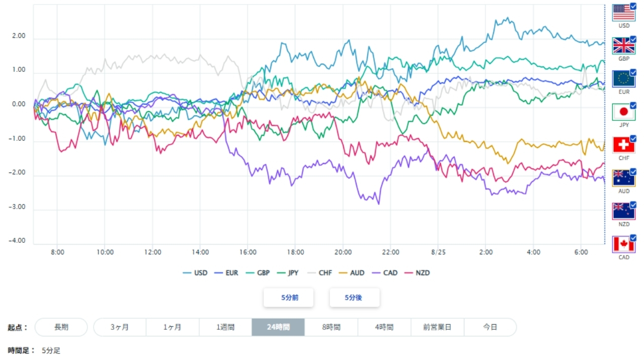Select the JPY Japanese flag icon
This screenshot has height=362, width=644.
[x=623, y=112]
